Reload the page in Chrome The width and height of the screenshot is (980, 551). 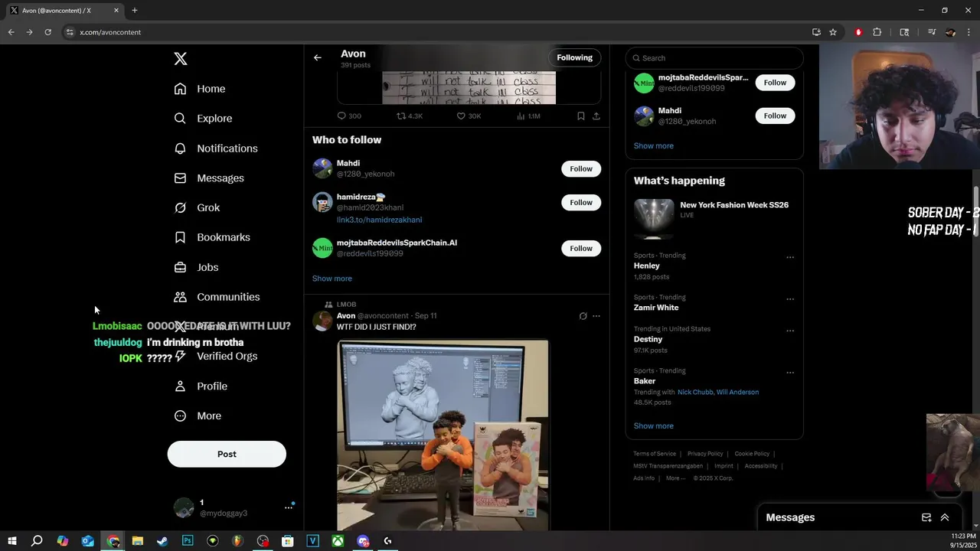tap(47, 32)
